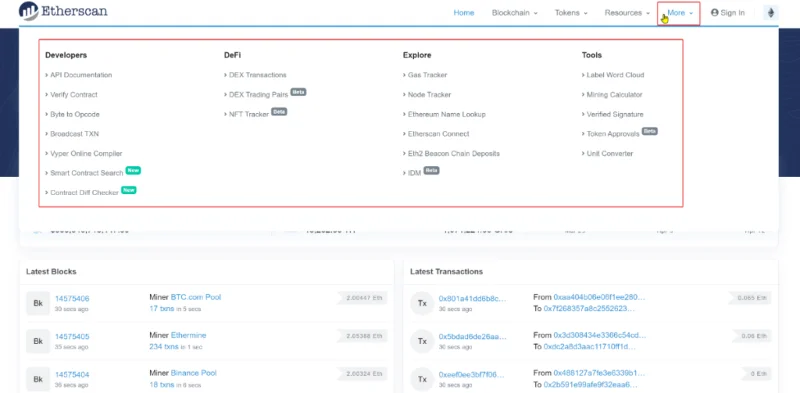Click the 0.06 Eth amount badge
The height and width of the screenshot is (393, 800).
pos(752,336)
